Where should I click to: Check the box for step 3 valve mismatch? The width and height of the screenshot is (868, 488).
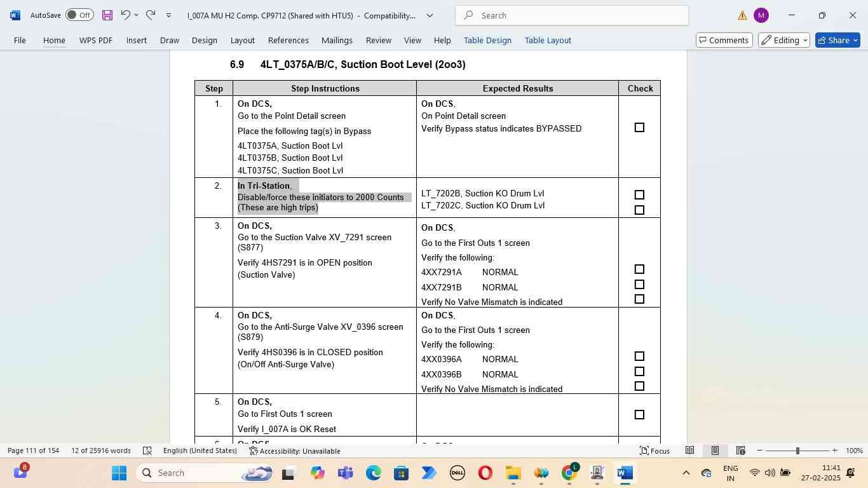click(x=639, y=299)
